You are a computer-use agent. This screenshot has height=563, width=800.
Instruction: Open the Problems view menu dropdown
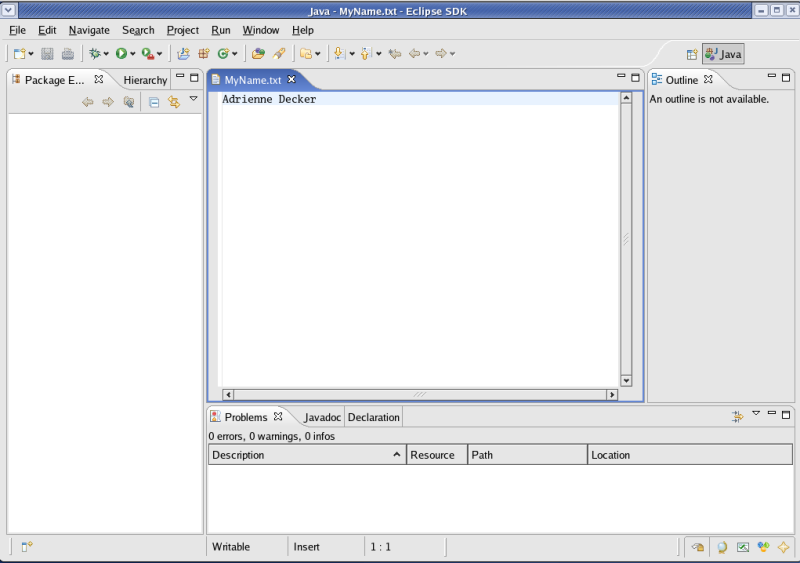756,413
